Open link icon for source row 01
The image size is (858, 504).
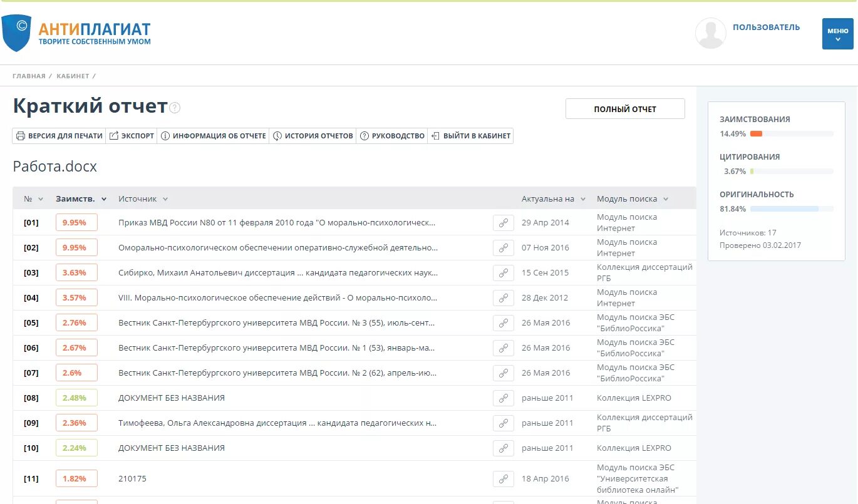click(503, 223)
